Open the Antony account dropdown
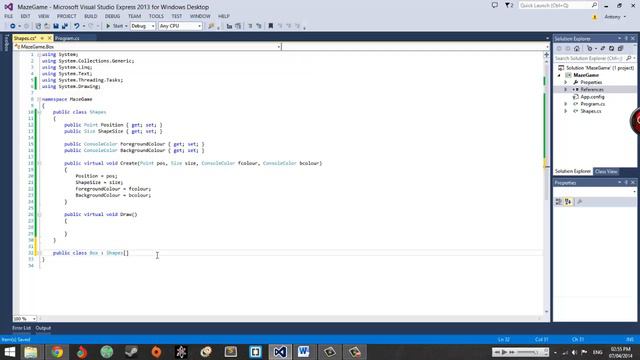The image size is (640, 360). pos(615,17)
